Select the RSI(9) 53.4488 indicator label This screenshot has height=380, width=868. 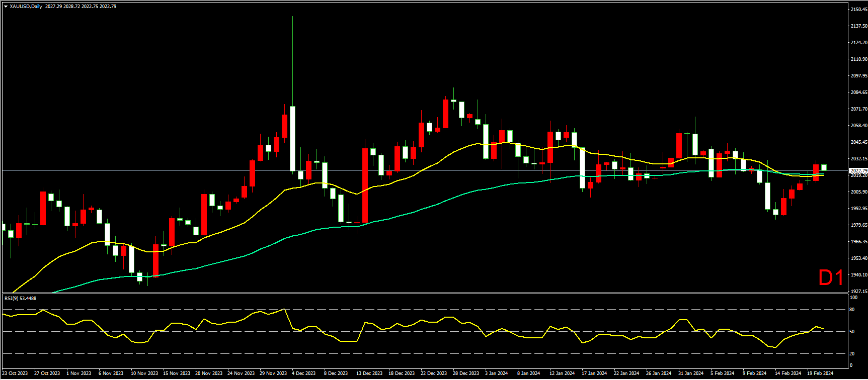point(20,298)
